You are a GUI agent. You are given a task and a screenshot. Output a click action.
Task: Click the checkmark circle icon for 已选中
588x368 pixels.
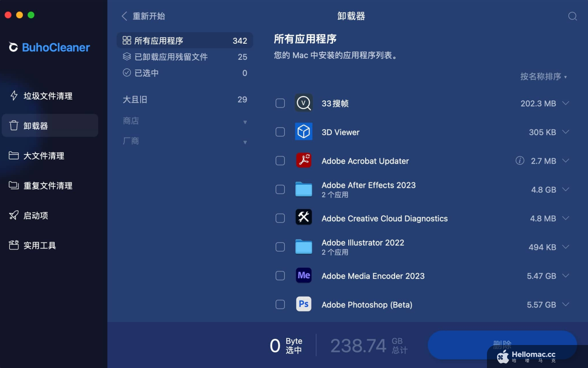click(x=127, y=73)
